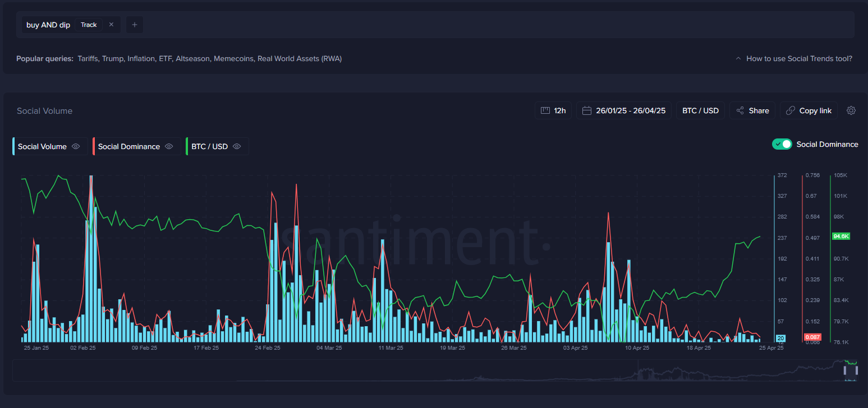Hide the Social Volume series via its eye icon
Screen dimensions: 868x408
(76, 146)
